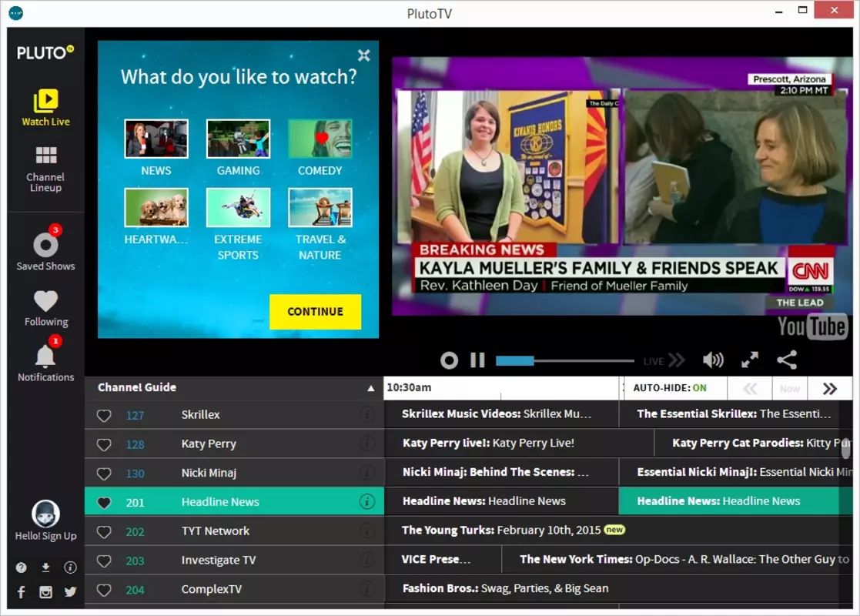Select the COMEDY category thumbnail
Viewport: 860px width, 616px height.
320,139
